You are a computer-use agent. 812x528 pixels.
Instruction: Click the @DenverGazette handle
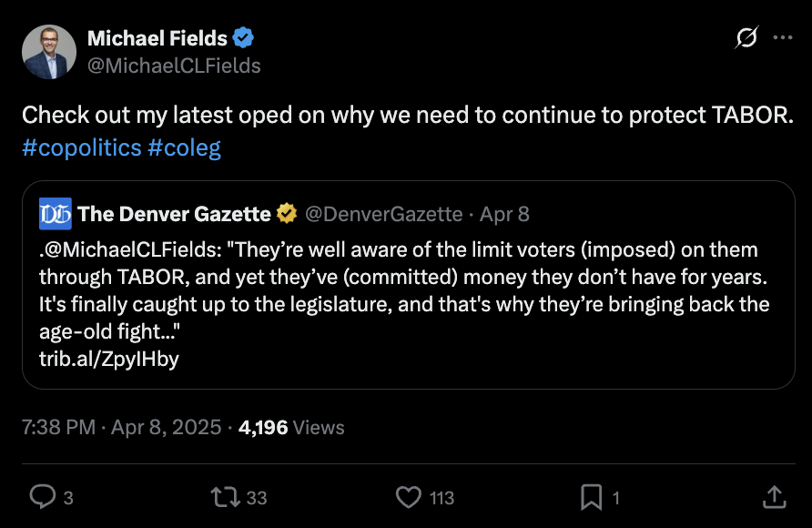click(385, 214)
